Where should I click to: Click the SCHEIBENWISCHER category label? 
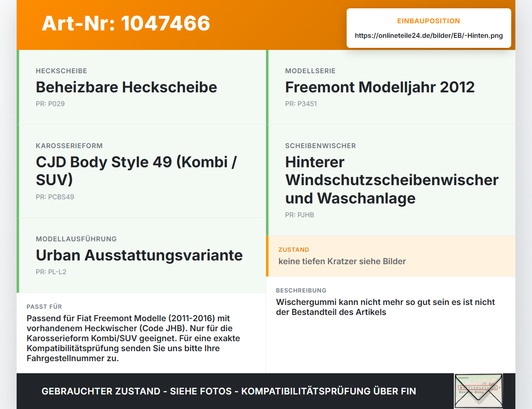[x=320, y=146]
